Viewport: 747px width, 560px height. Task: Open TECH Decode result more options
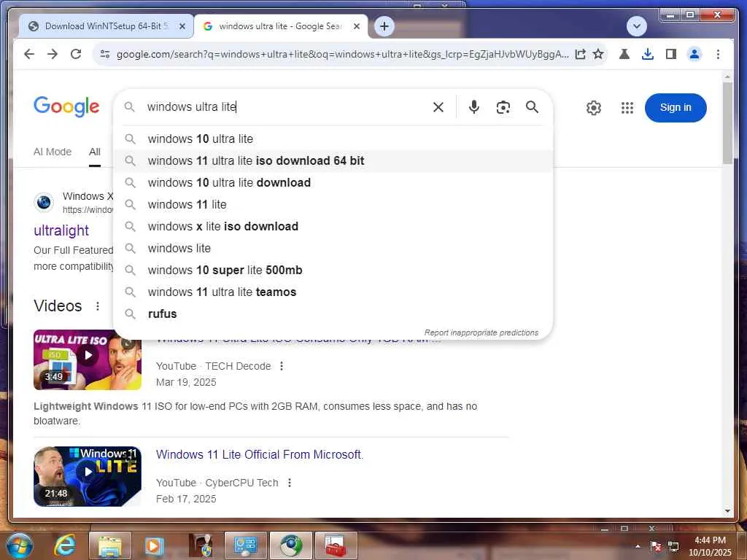(x=282, y=366)
